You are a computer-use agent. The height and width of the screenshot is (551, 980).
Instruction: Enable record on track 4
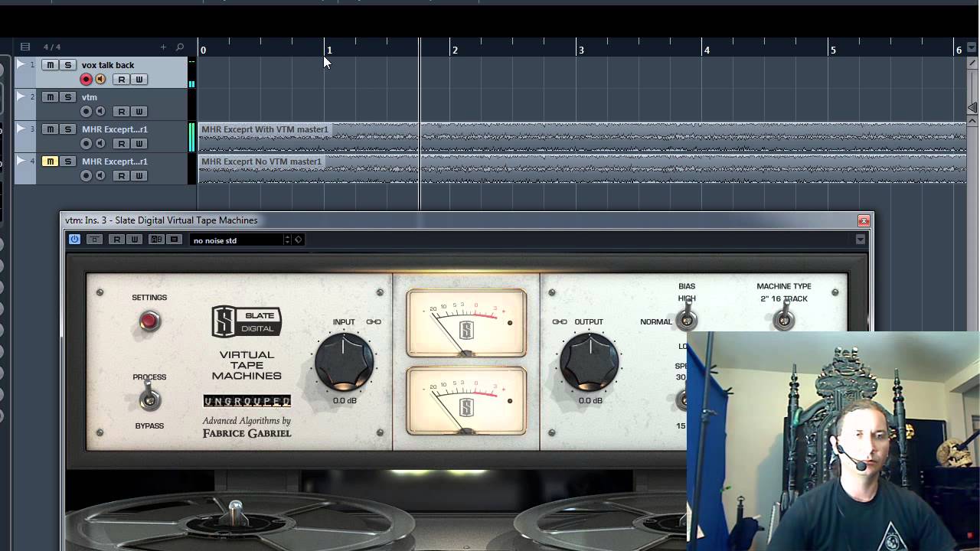pyautogui.click(x=86, y=176)
